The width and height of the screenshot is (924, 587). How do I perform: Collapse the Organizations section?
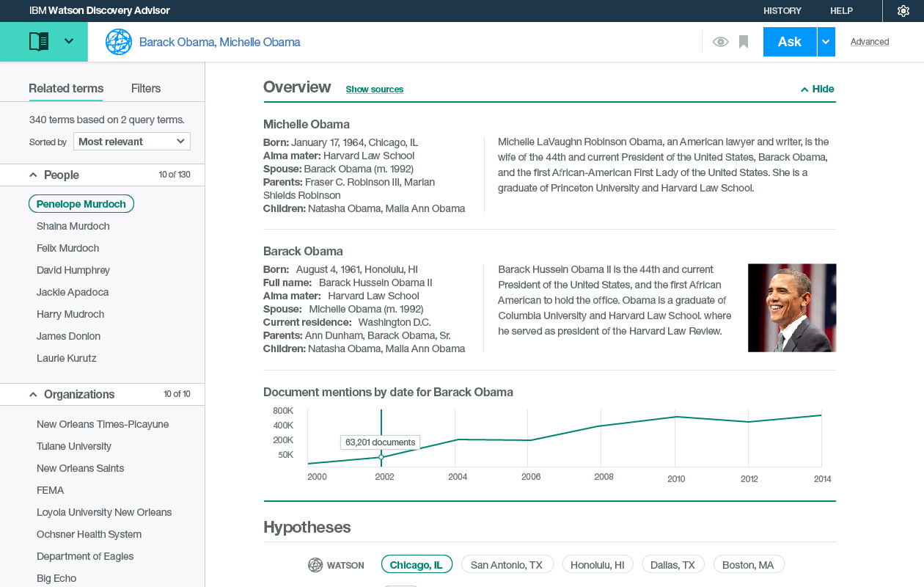click(x=33, y=394)
